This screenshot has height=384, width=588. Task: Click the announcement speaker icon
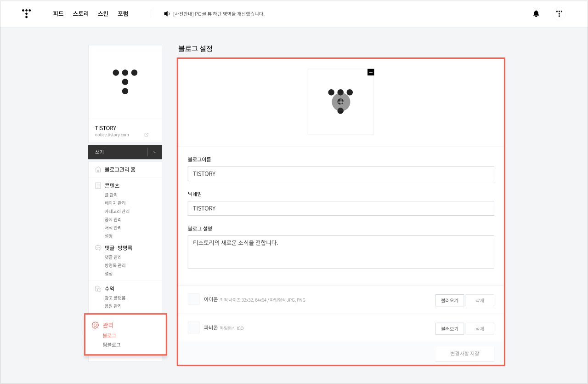click(167, 14)
